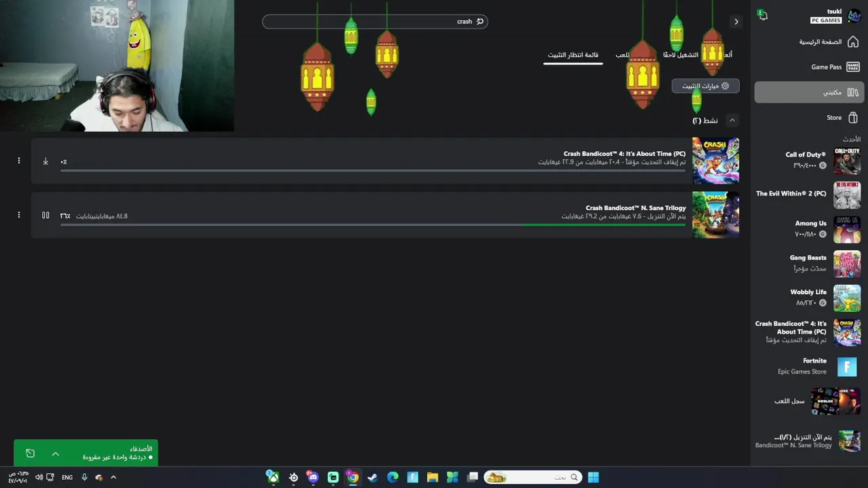The image size is (868, 488).
Task: Open Call of Duty in the recent list
Action: [809, 161]
